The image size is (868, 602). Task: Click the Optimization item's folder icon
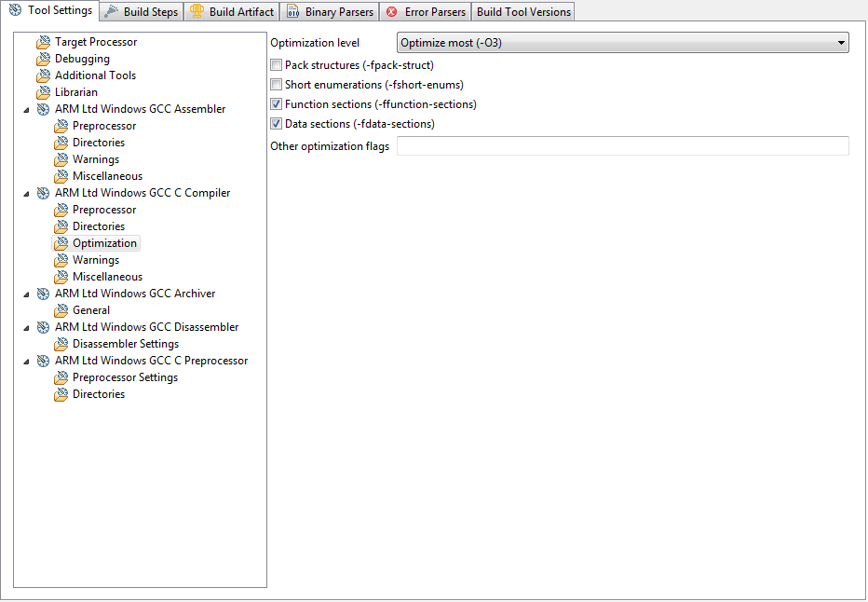pos(61,243)
